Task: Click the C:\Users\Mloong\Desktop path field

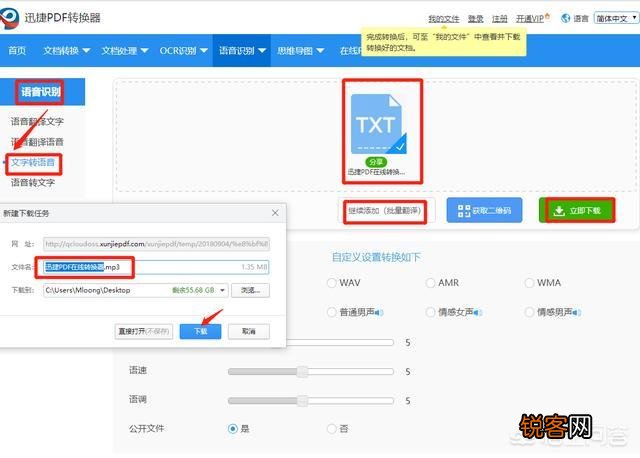Action: point(136,290)
